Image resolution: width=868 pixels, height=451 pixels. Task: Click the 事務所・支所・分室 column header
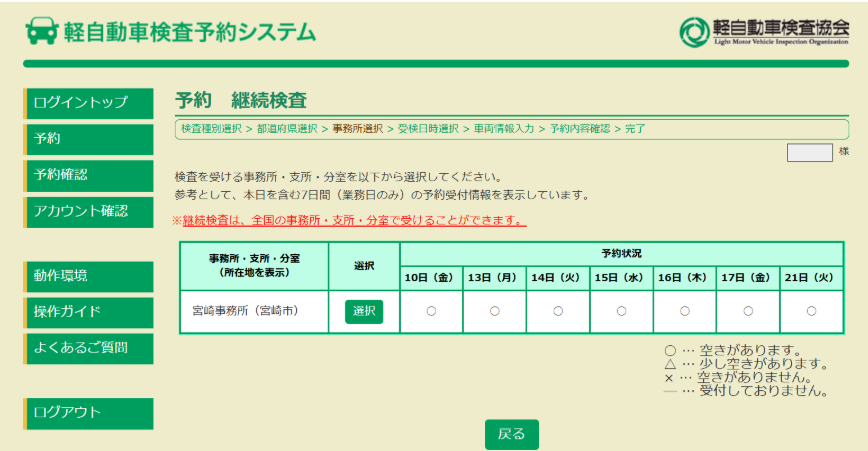point(255,266)
